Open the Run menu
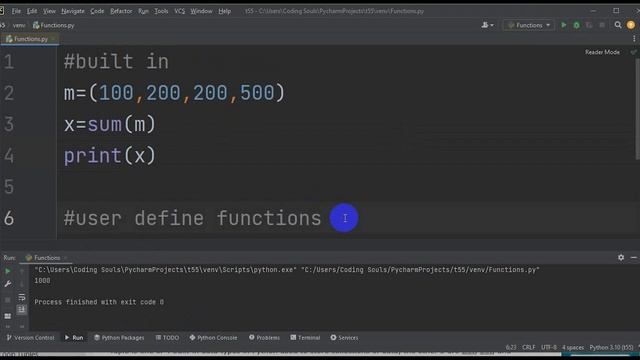The height and width of the screenshot is (360, 640). [x=143, y=11]
